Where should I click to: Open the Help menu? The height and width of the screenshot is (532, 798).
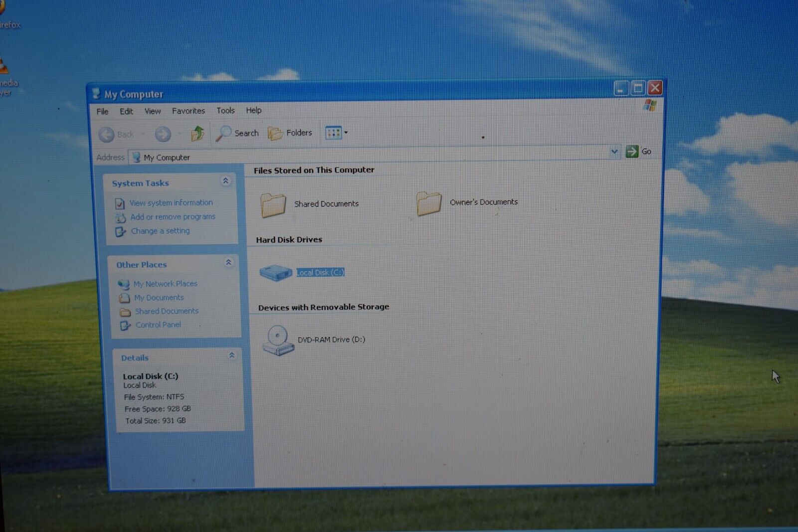pos(253,110)
